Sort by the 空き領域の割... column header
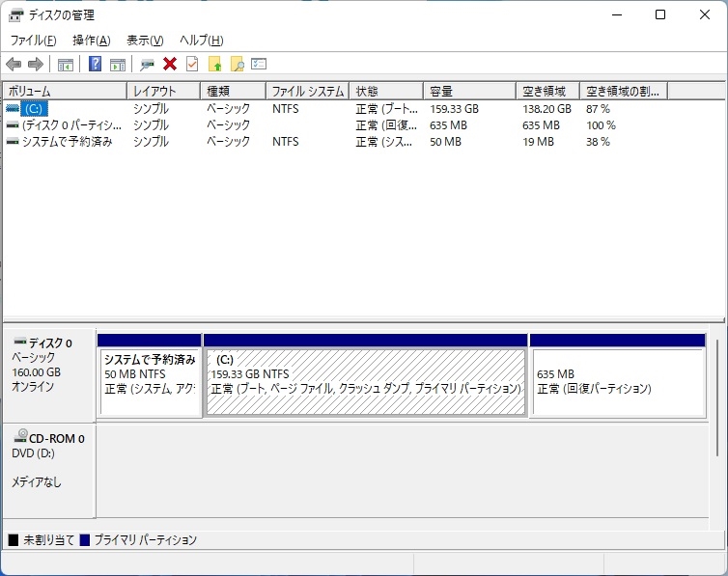 point(624,91)
